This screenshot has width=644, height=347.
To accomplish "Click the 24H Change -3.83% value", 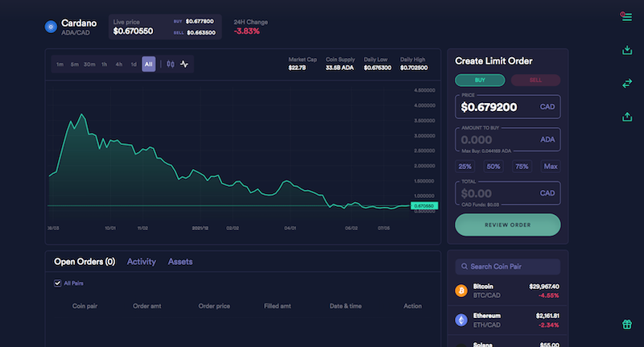I will (x=247, y=31).
